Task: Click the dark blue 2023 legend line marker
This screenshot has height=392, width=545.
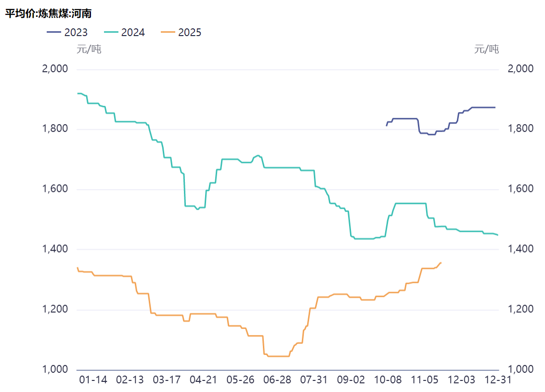Action: (x=54, y=33)
